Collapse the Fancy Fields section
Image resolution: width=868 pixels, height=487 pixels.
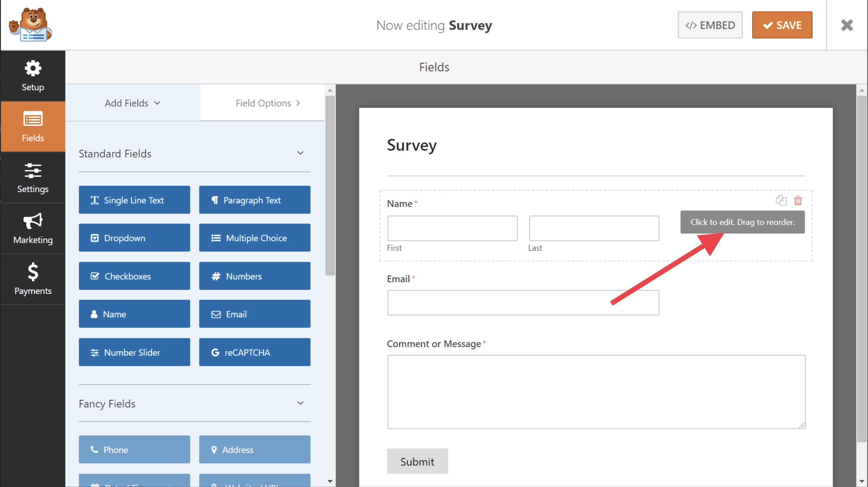(300, 403)
